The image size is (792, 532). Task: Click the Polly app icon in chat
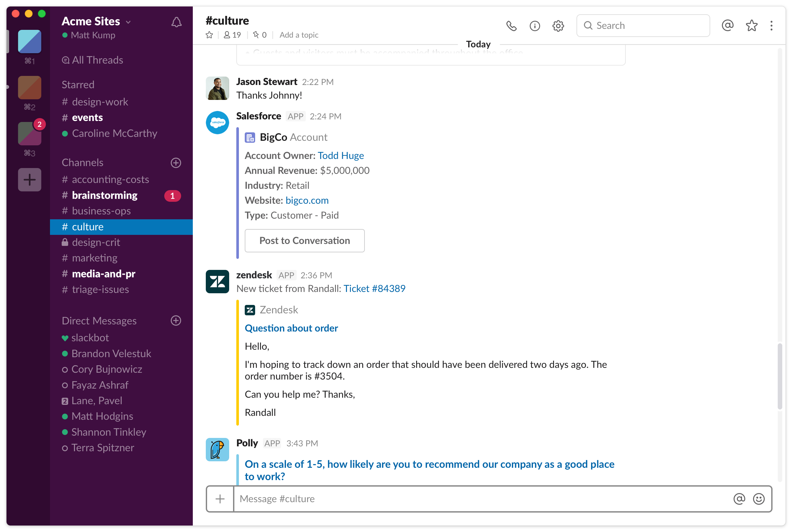coord(218,449)
